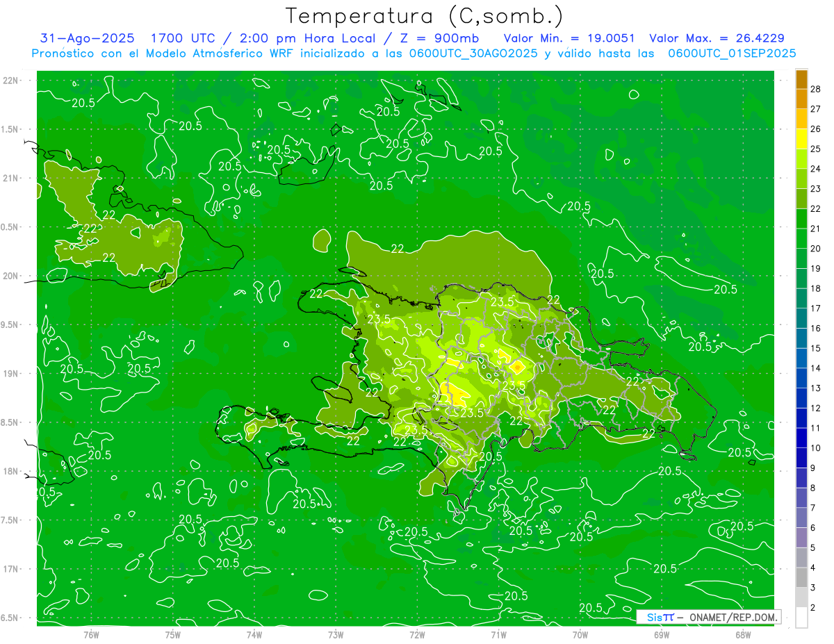Click the "Valor Min. = 19.0051" readout

tap(570, 38)
